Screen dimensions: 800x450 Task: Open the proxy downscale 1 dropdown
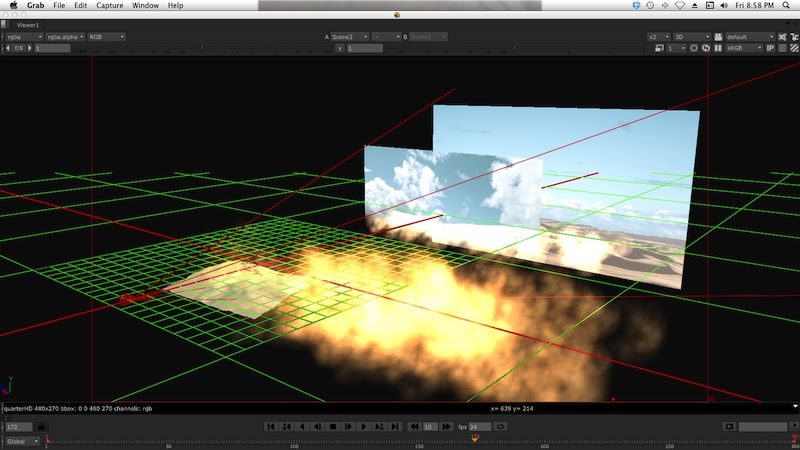point(677,48)
